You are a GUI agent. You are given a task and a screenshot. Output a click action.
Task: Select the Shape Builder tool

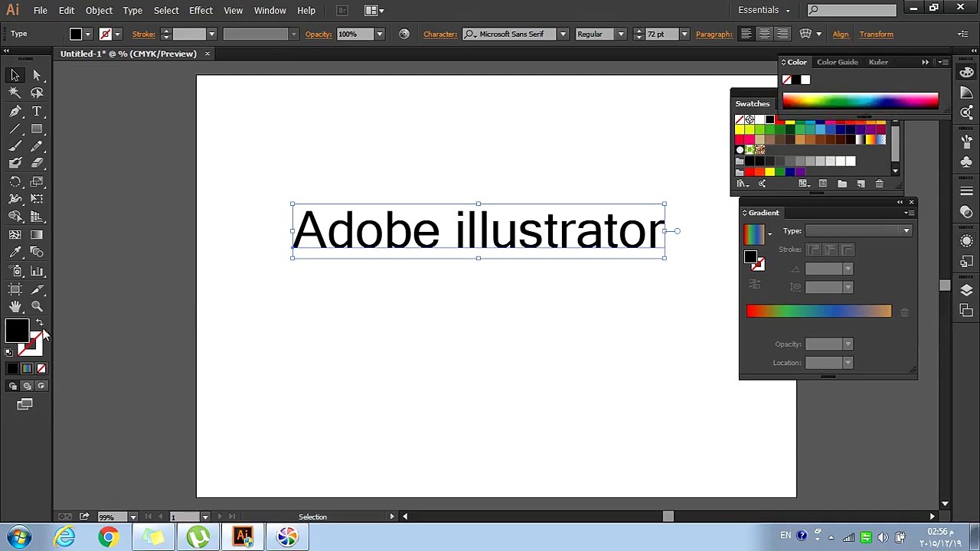point(15,217)
